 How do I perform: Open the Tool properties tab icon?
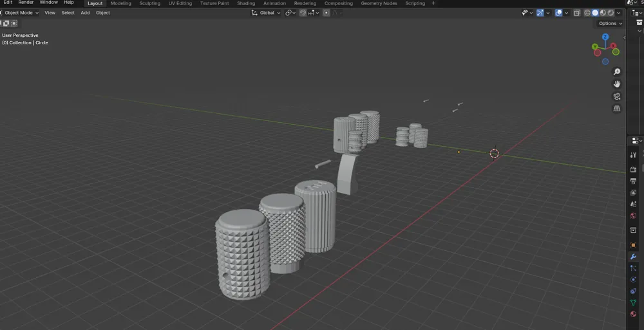pos(634,155)
